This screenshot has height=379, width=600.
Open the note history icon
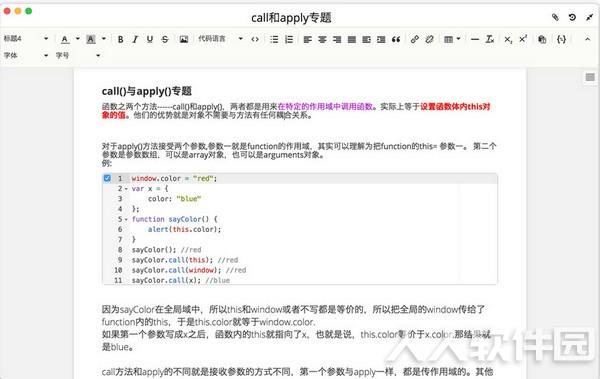click(572, 17)
